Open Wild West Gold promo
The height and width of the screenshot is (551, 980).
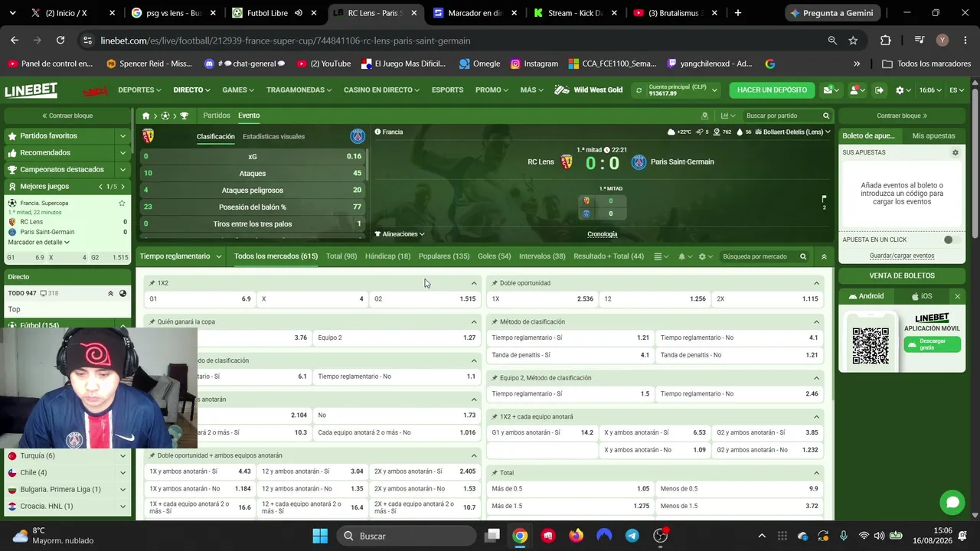[590, 90]
